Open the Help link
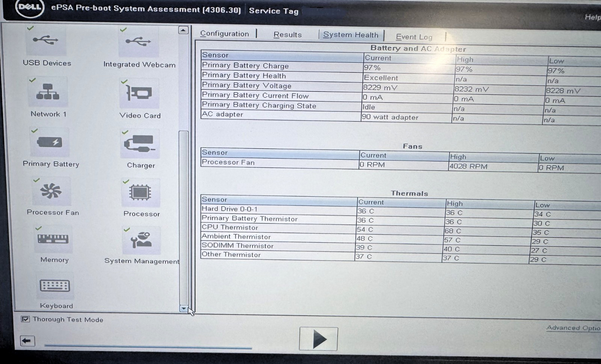Image resolution: width=601 pixels, height=364 pixels. (x=593, y=17)
